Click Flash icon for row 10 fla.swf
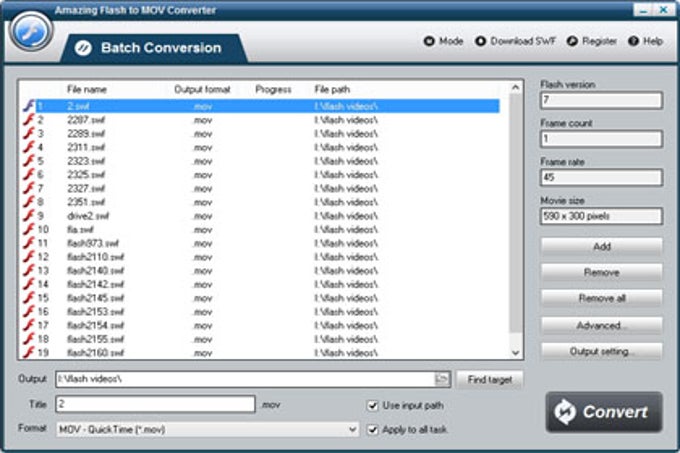The height and width of the screenshot is (453, 680). (x=29, y=229)
